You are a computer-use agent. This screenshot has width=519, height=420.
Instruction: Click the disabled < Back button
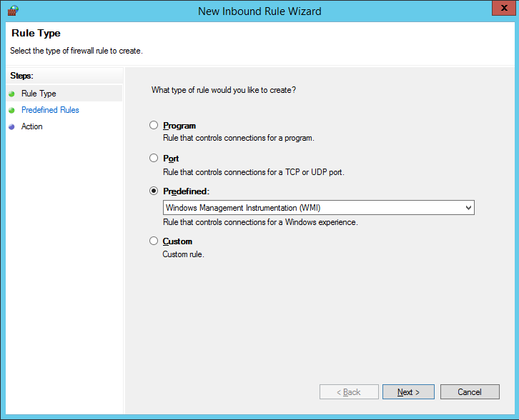(x=349, y=392)
